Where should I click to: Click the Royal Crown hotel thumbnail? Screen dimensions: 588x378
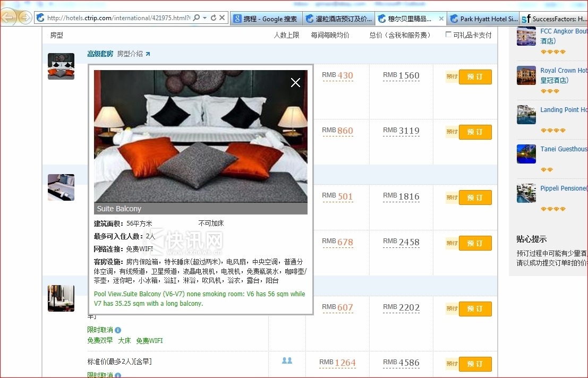pos(526,75)
